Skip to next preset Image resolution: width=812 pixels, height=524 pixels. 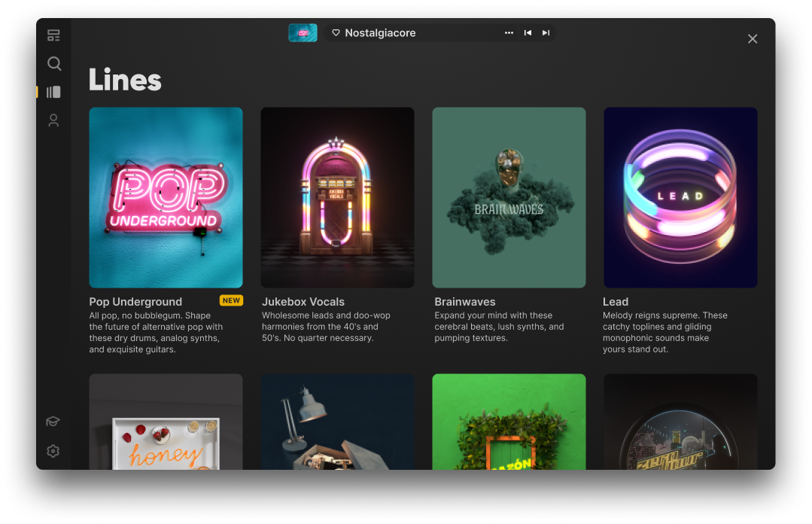546,32
